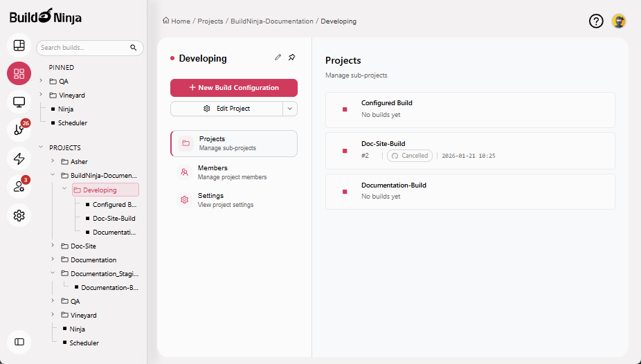Click the Members people icon
This screenshot has width=641, height=364.
185,172
